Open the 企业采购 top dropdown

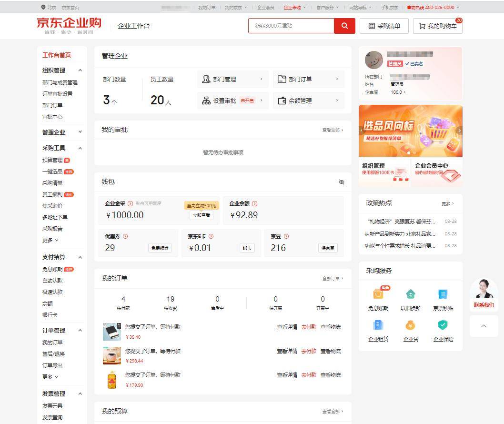[x=294, y=8]
